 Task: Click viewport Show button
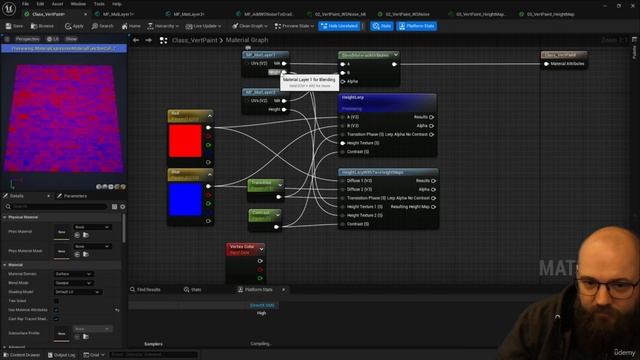pyautogui.click(x=71, y=39)
